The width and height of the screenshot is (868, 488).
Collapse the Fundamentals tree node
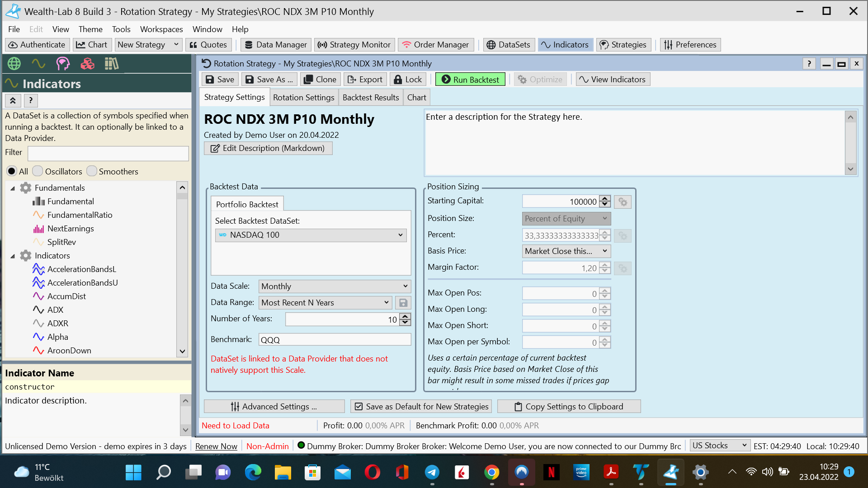tap(13, 188)
